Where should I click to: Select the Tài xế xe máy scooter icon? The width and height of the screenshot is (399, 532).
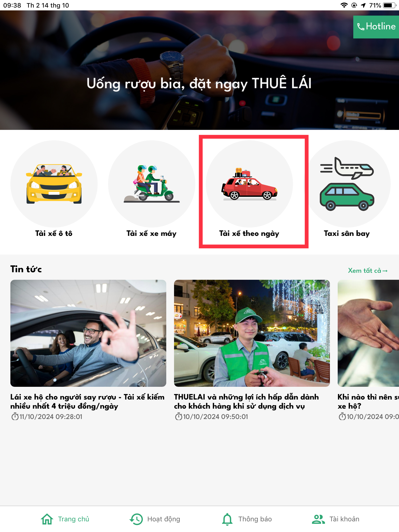pyautogui.click(x=152, y=184)
